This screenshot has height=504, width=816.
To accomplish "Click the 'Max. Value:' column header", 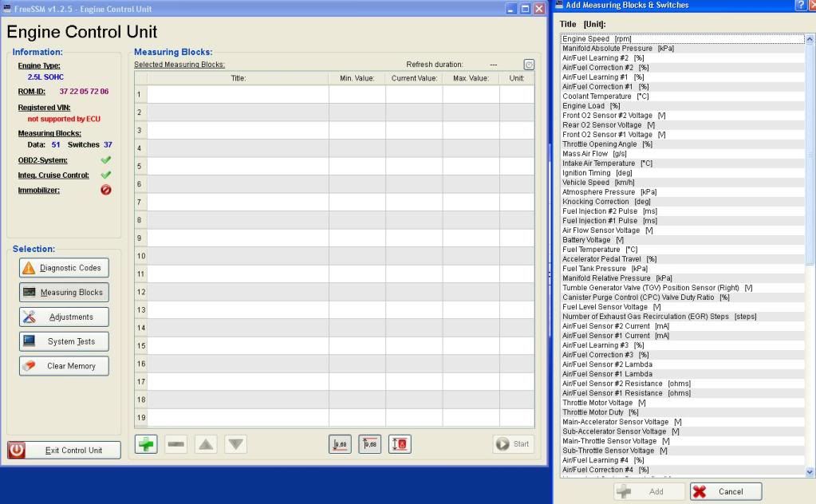I will point(471,78).
